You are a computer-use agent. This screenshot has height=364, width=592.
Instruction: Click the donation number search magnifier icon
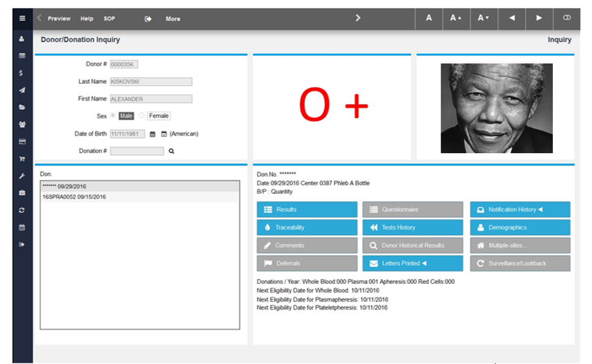point(171,151)
